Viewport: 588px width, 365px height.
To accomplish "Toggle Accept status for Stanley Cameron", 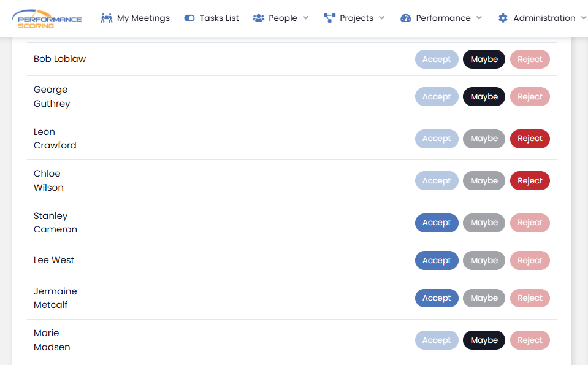I will click(437, 223).
